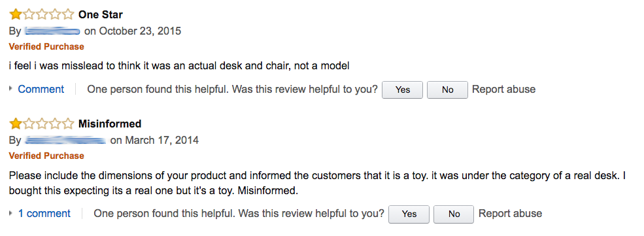Screen dimensions: 644x236
Task: Open the '1 comment' link on the Misinformed review
Action: (44, 213)
